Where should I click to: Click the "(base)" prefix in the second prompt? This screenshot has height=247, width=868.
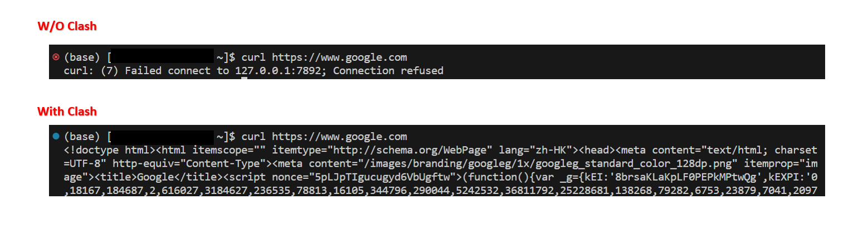[x=82, y=137]
